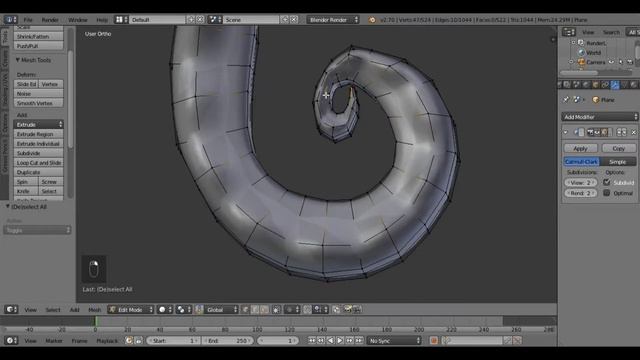Image resolution: width=640 pixels, height=360 pixels.
Task: Toggle the Optimal Display checkbox
Action: (x=607, y=193)
